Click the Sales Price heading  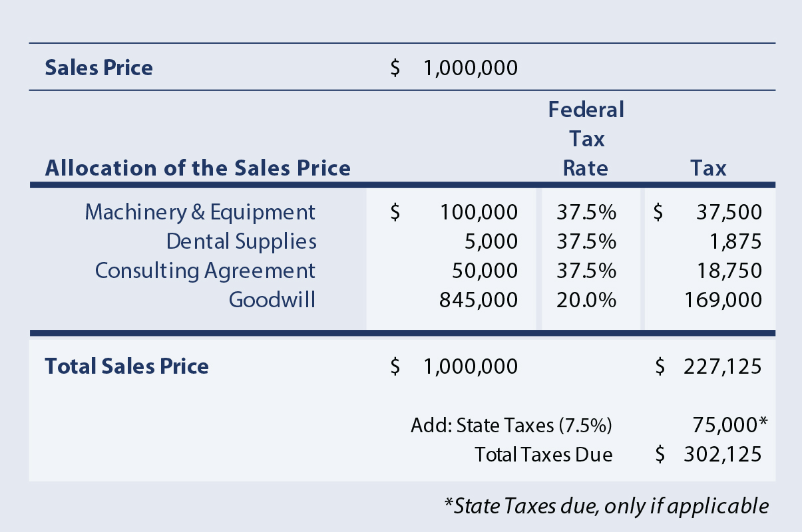tap(99, 68)
